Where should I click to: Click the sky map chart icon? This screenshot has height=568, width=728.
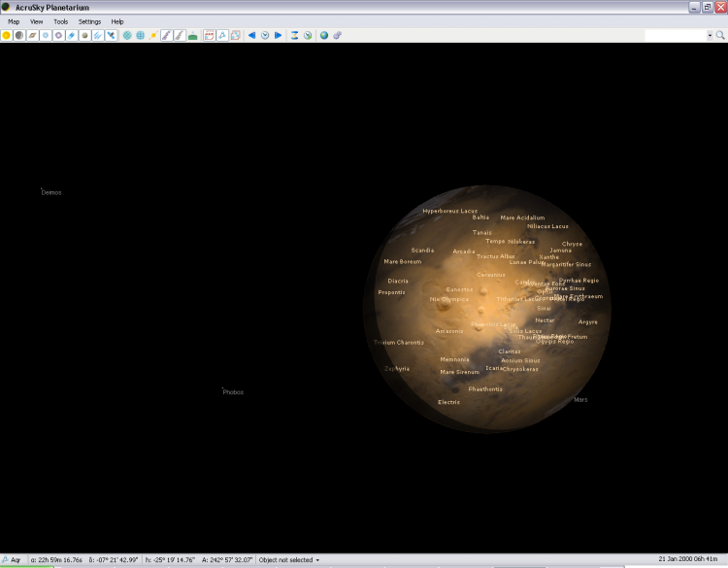(x=236, y=35)
